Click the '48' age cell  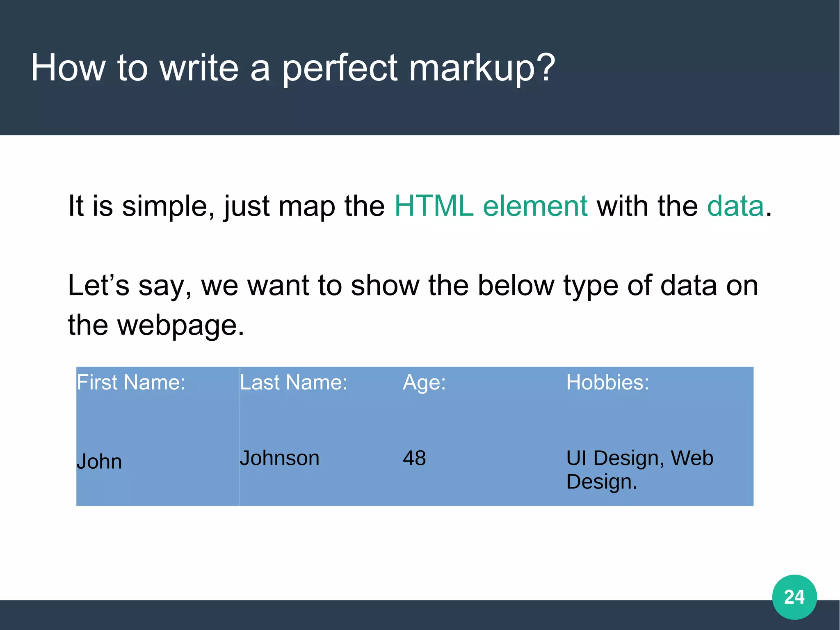(484, 474)
